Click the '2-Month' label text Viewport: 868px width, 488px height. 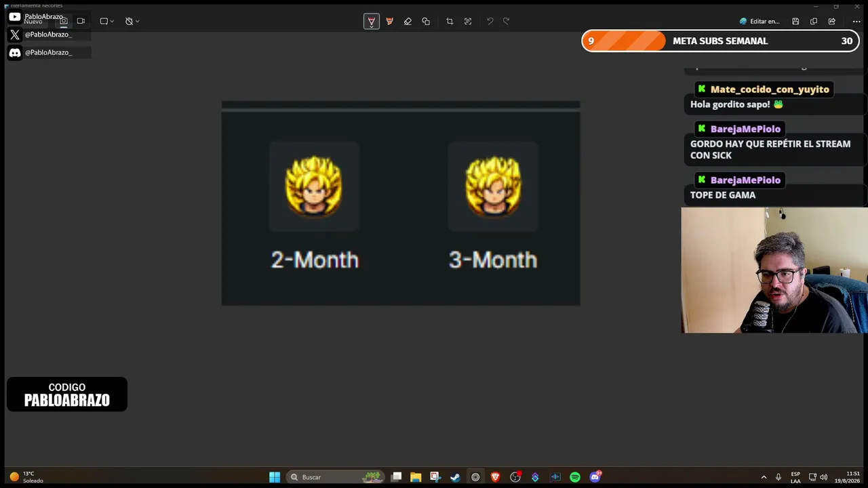(315, 260)
